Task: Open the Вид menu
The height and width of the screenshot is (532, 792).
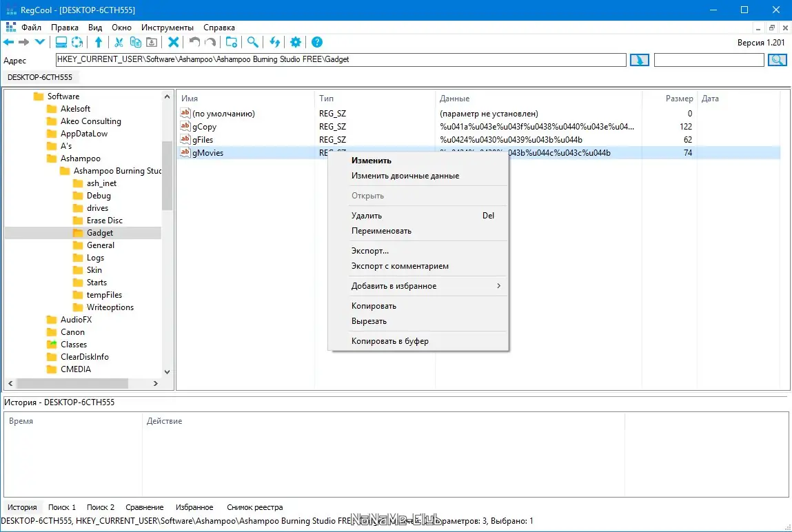Action: (95, 28)
